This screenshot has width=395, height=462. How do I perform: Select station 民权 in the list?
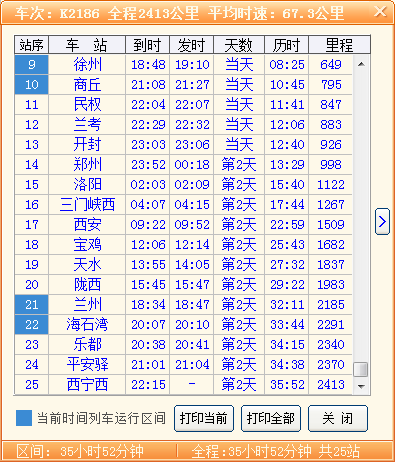(87, 105)
